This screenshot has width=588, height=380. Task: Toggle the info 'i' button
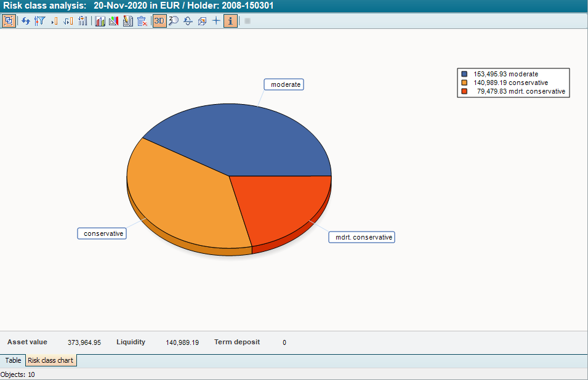pos(230,21)
